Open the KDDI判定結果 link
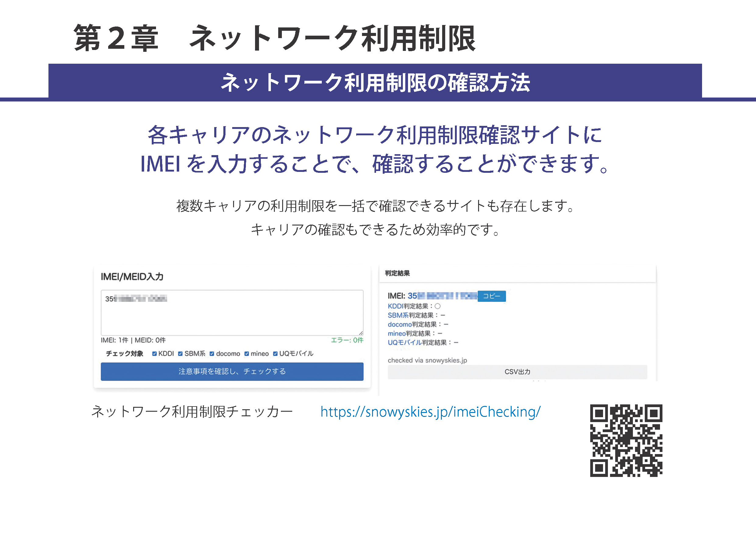Screen dimensions: 756x533 tap(395, 306)
